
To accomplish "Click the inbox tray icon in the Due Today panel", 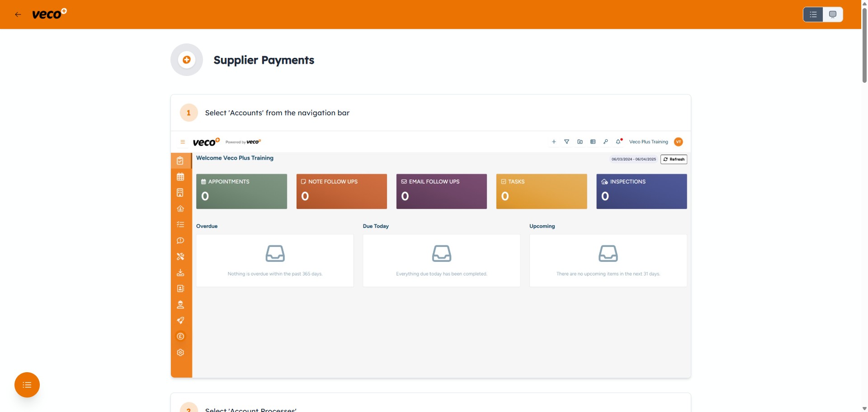I will click(x=442, y=254).
